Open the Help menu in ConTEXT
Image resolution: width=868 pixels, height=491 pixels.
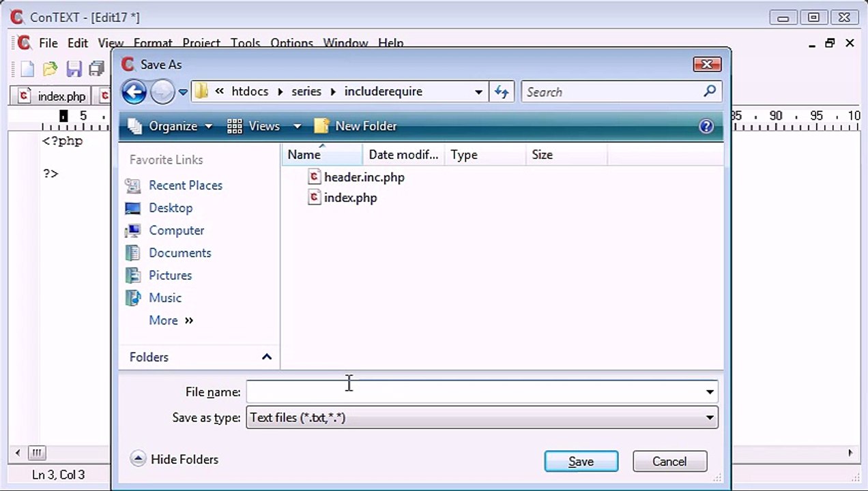point(390,43)
